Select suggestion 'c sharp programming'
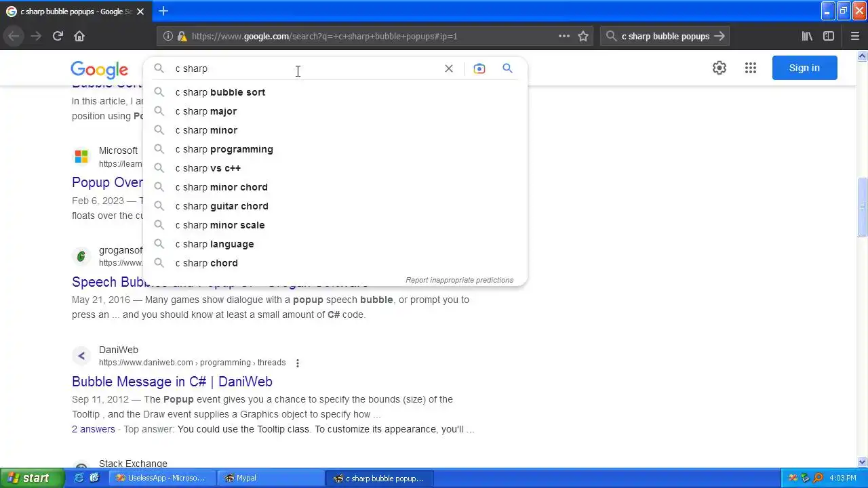The image size is (868, 488). click(335, 149)
